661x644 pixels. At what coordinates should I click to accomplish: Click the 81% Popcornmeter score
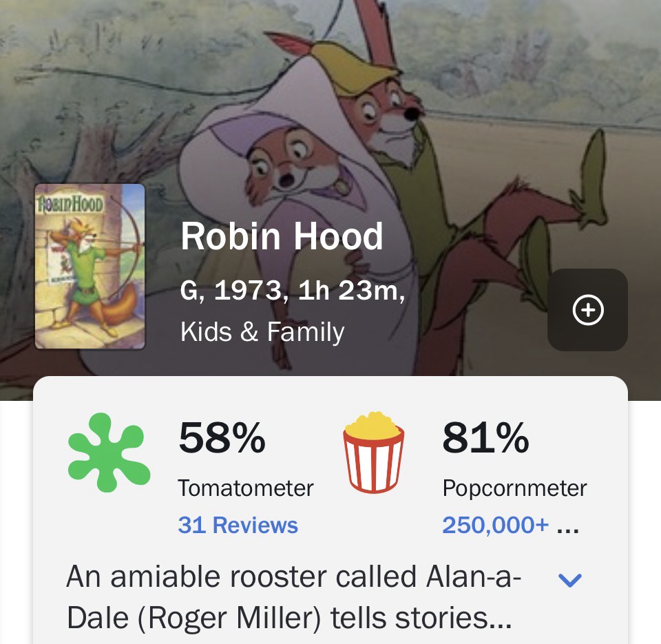point(485,437)
